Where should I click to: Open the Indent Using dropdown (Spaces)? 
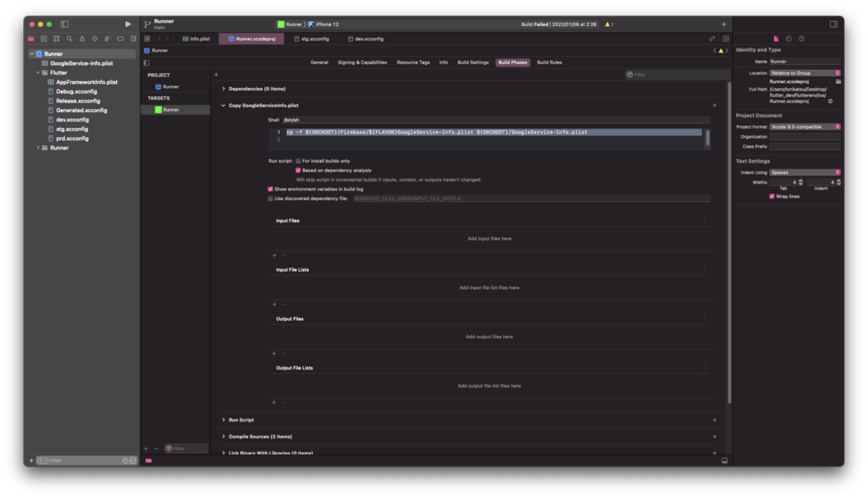tap(805, 173)
